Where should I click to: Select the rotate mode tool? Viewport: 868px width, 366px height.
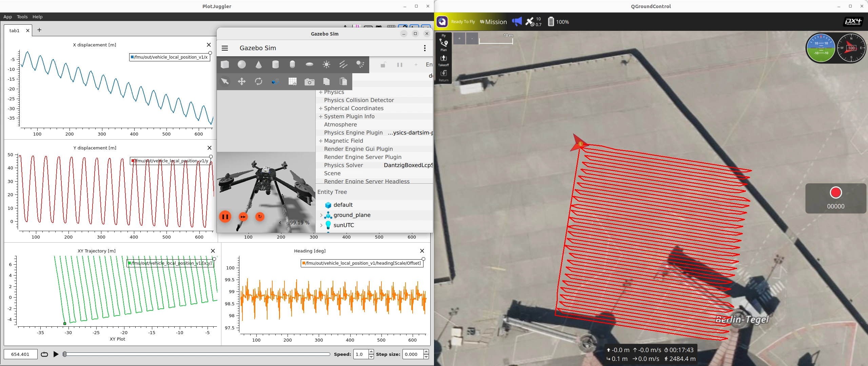click(258, 81)
